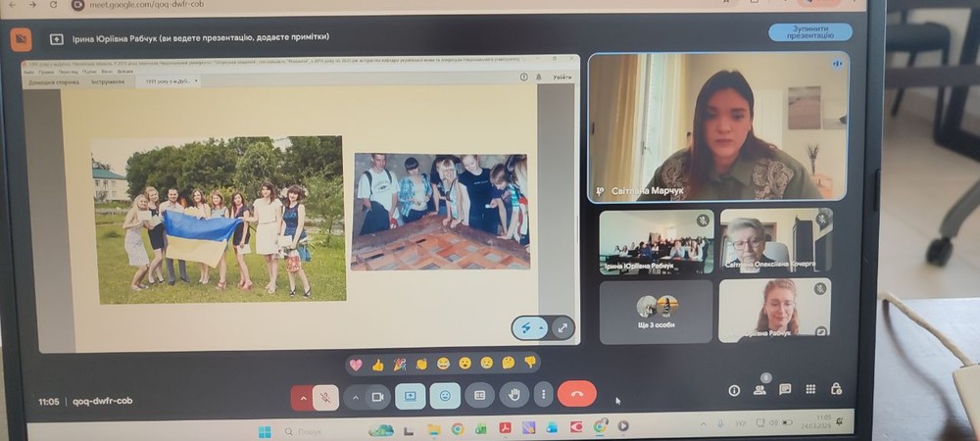Toggle the emoji reactions bar
Viewport: 980px width, 441px height.
tap(445, 396)
